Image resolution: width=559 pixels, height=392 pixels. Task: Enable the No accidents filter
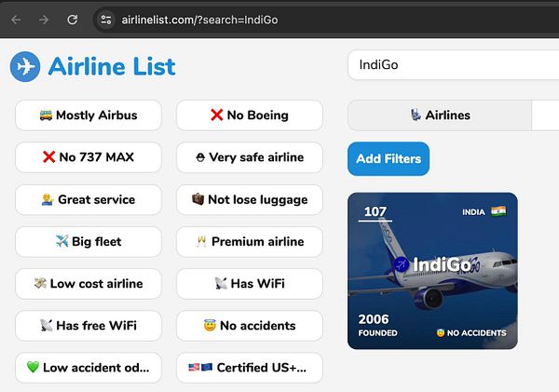click(250, 326)
